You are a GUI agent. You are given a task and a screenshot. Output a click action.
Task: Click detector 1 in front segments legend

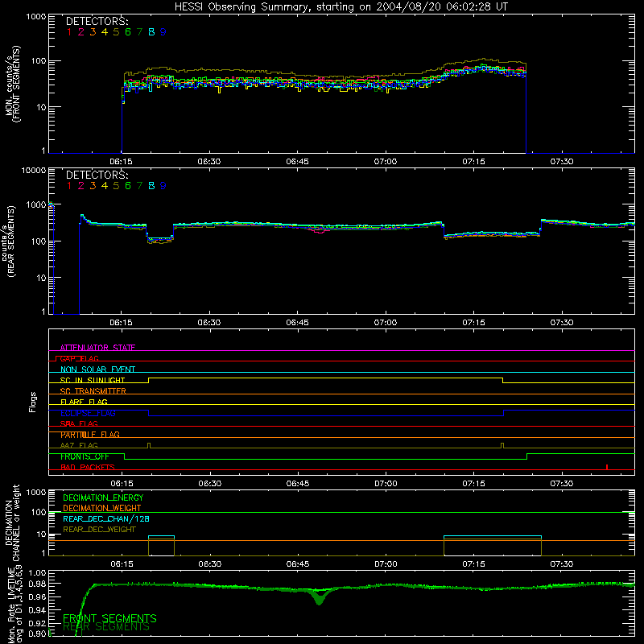pyautogui.click(x=69, y=32)
